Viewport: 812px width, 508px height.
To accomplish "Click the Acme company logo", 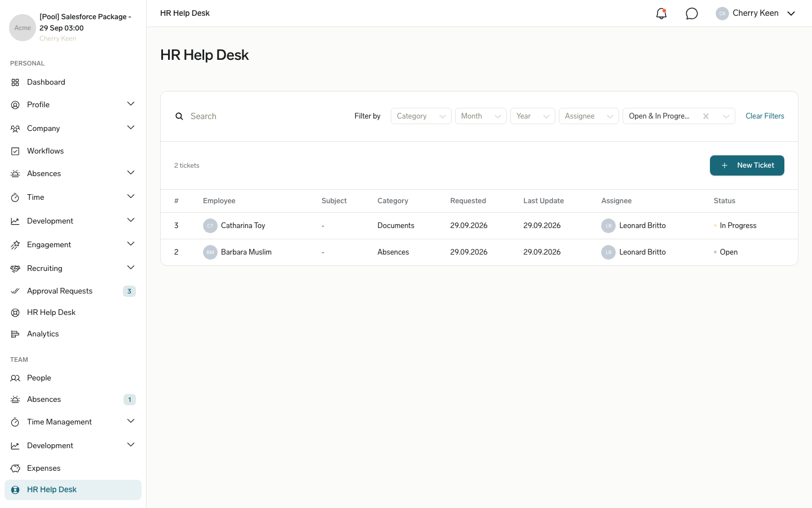I will 23,28.
